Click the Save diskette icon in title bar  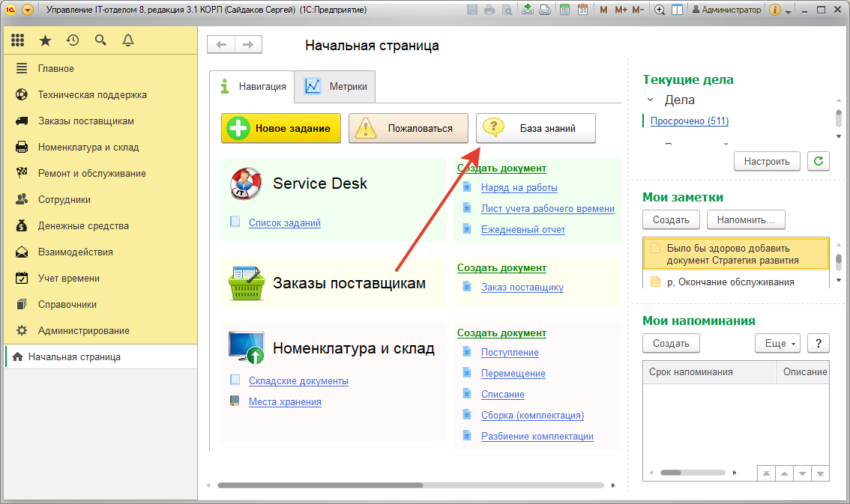[471, 10]
